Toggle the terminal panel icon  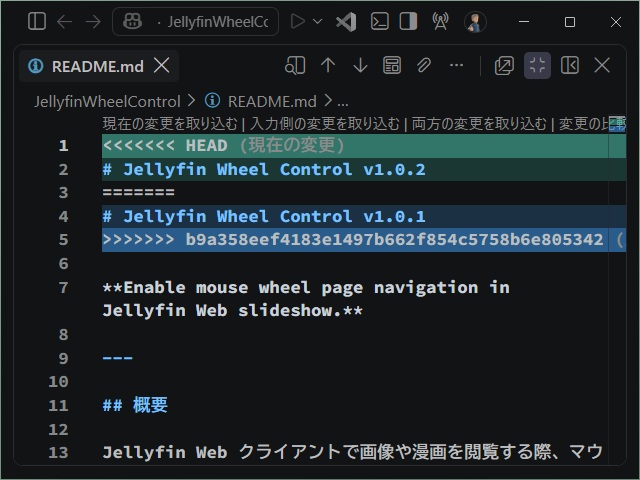point(380,21)
